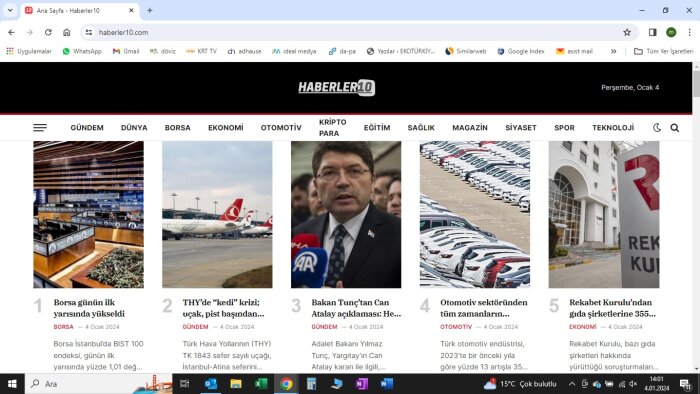Open THY airplane article thumbnail
Image resolution: width=700 pixels, height=394 pixels.
tap(217, 215)
